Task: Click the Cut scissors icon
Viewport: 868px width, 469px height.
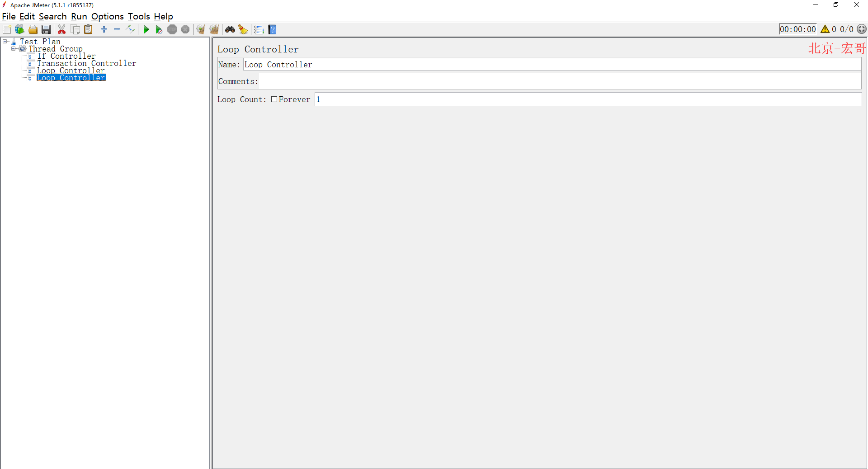Action: 62,29
